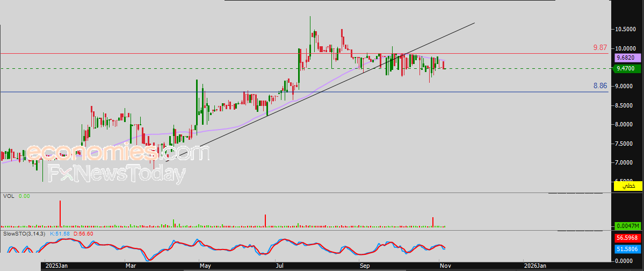Screen dimensions: 644x271
Task: Click the K:51.58 readout in stochastic panel
Action: 60,233
